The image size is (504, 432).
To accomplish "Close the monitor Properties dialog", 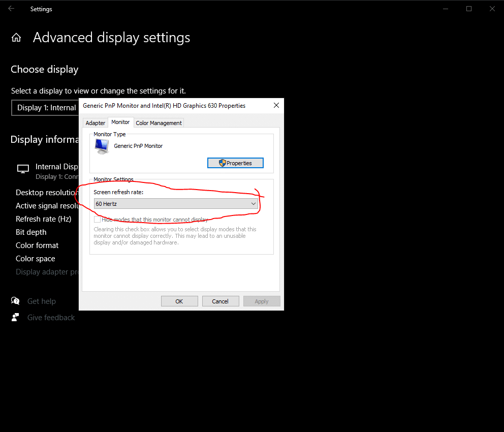I will (276, 105).
